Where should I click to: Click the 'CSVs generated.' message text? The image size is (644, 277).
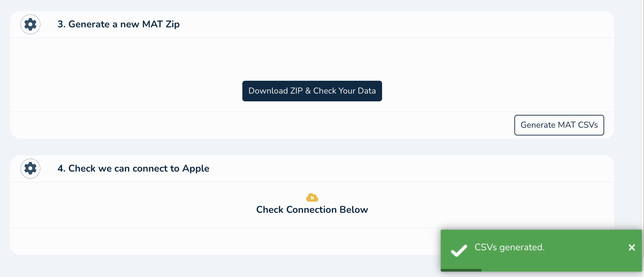pos(509,247)
